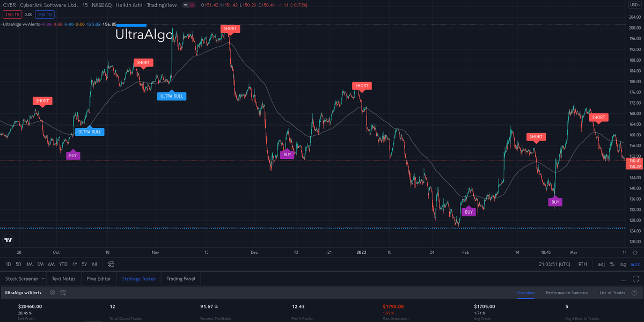Open the USD currency dropdown
Image resolution: width=644 pixels, height=322 pixels.
(x=635, y=5)
